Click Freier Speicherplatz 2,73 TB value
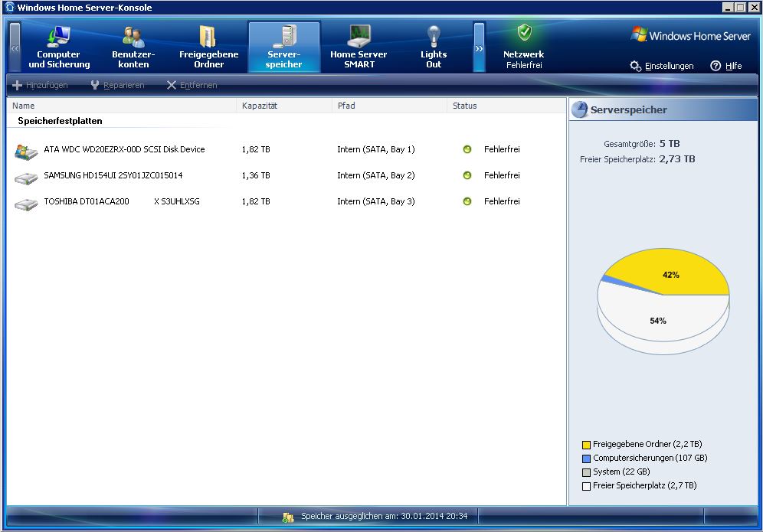 (x=677, y=158)
